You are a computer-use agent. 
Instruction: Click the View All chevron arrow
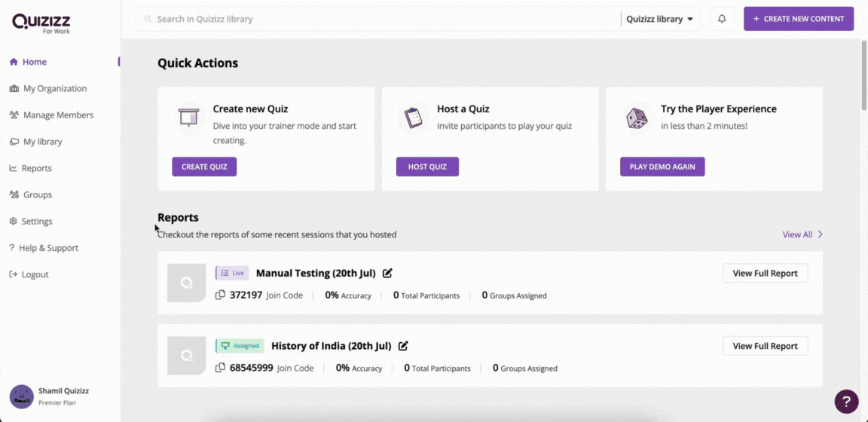click(x=821, y=235)
